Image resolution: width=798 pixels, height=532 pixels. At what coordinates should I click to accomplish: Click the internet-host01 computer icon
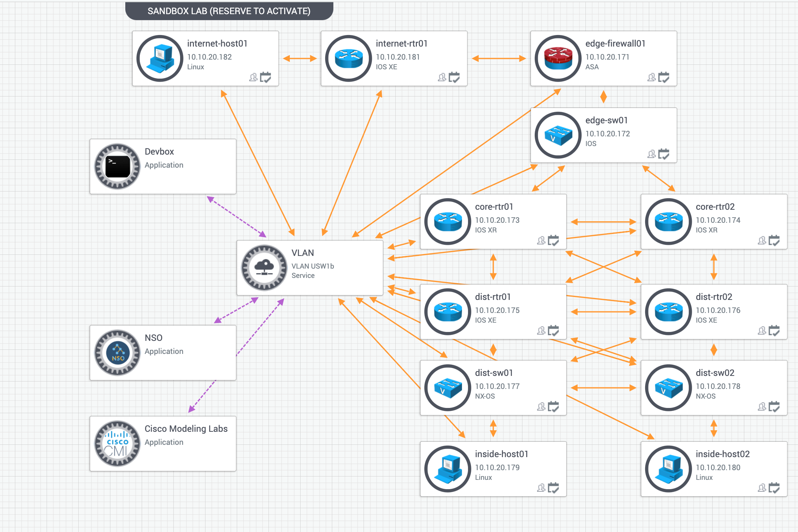[x=159, y=58]
